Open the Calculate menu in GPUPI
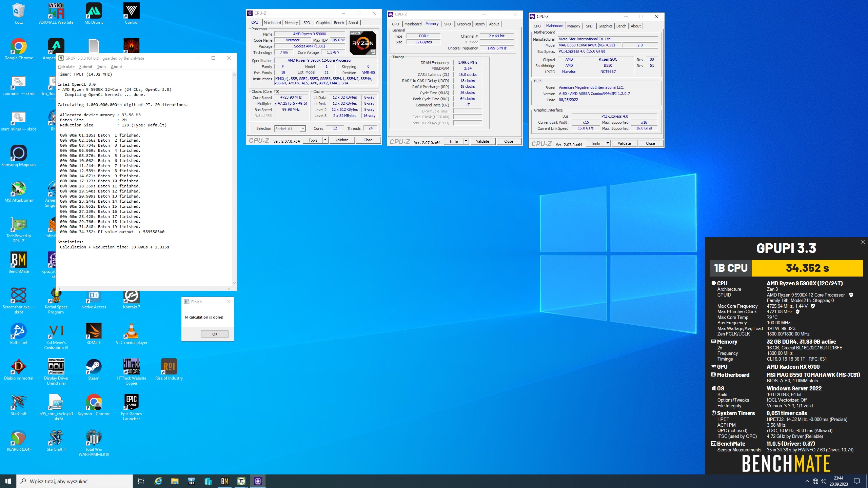The height and width of the screenshot is (488, 868). [x=66, y=67]
